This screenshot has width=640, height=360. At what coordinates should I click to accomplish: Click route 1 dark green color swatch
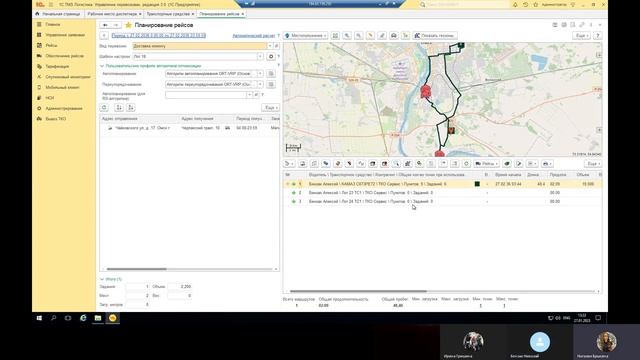[x=477, y=184]
